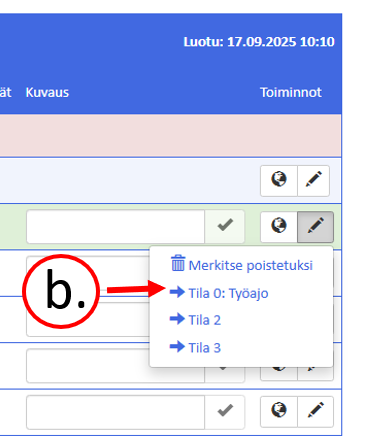This screenshot has width=366, height=448.
Task: Confirm description with green row's checkmark button
Action: (225, 226)
